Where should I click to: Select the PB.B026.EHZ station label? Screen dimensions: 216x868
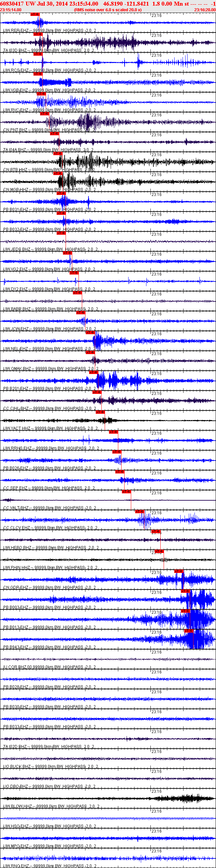click(49, 468)
